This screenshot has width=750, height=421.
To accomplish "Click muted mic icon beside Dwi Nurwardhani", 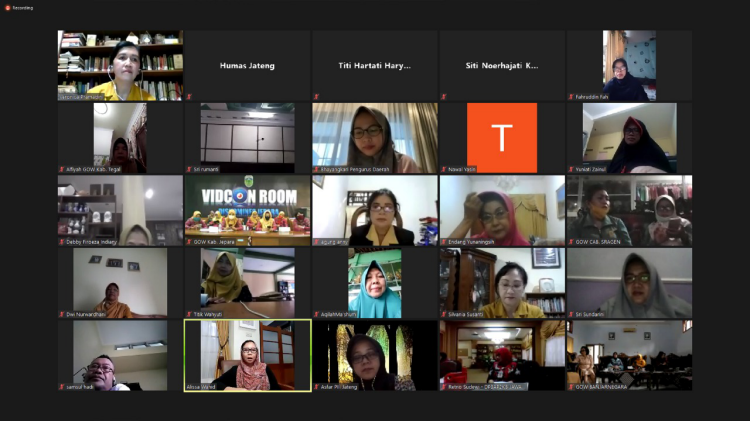I will [62, 314].
